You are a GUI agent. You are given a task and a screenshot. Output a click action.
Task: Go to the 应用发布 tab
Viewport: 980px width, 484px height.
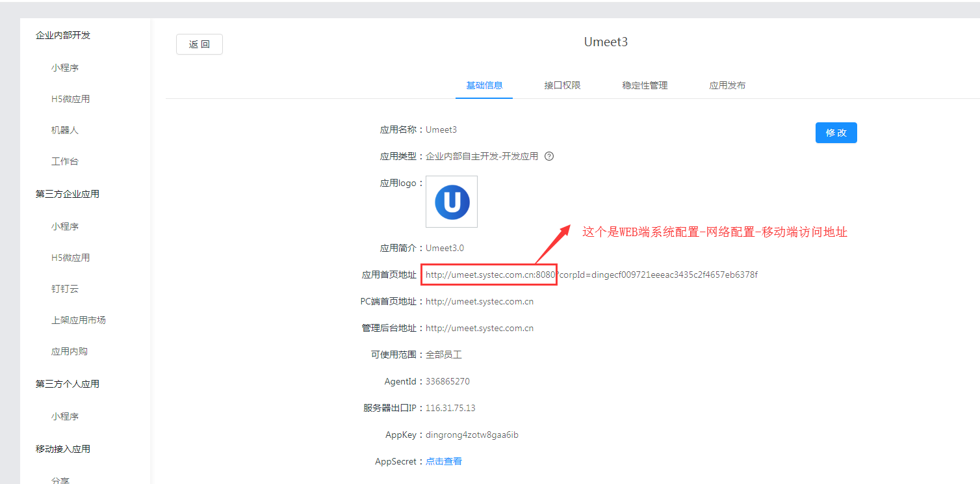[x=727, y=85]
